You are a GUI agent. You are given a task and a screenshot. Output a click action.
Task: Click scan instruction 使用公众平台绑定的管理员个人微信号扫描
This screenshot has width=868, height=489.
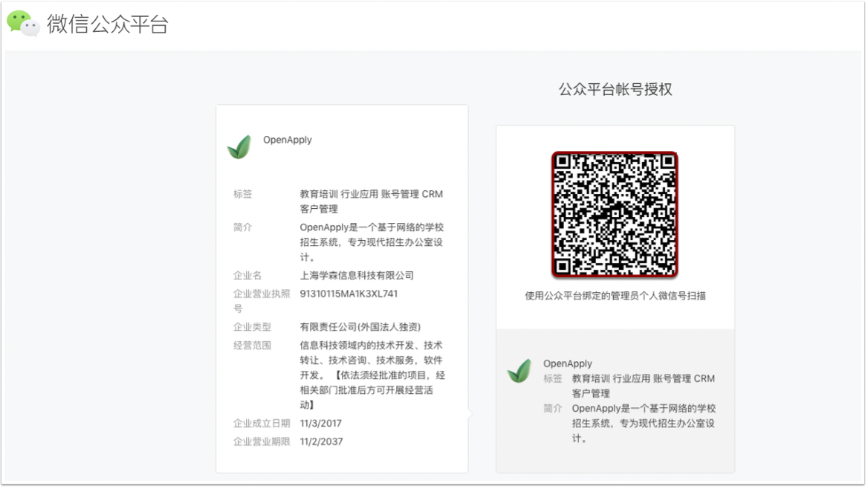(x=615, y=296)
